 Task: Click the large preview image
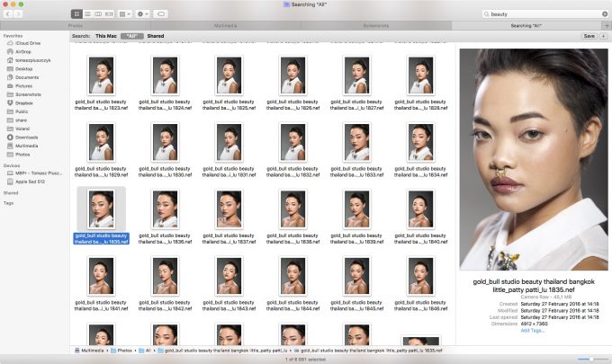[x=534, y=159]
